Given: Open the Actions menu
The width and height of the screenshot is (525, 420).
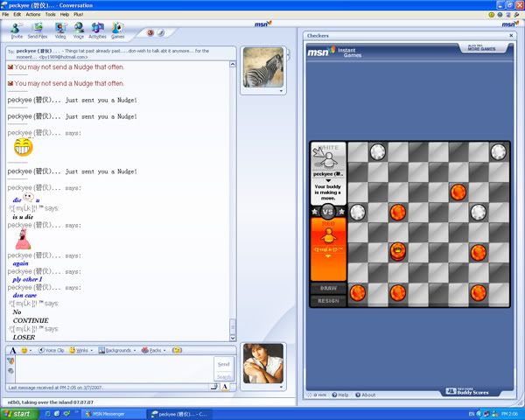Looking at the screenshot, I should 32,14.
